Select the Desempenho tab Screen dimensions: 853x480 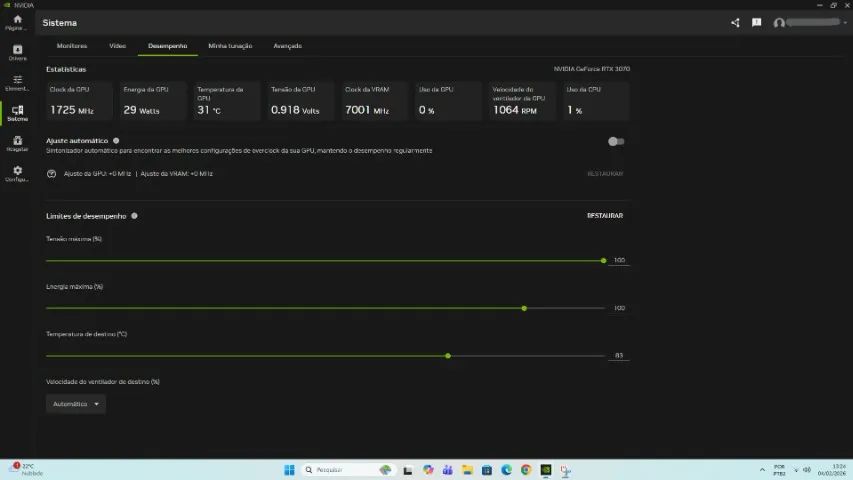pyautogui.click(x=168, y=46)
